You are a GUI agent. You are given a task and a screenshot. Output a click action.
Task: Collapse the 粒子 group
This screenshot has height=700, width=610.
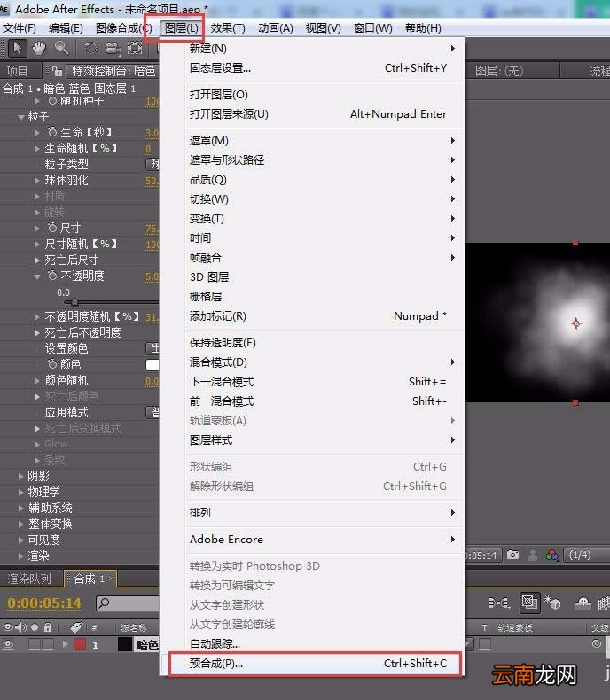21,117
